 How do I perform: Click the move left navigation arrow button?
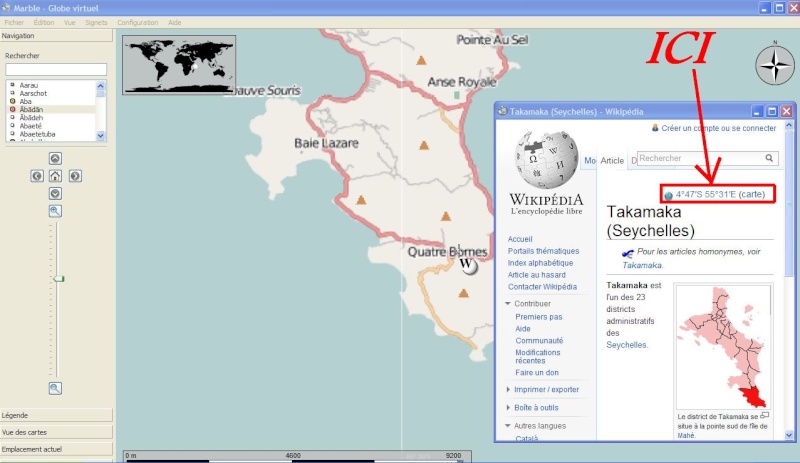tap(37, 176)
